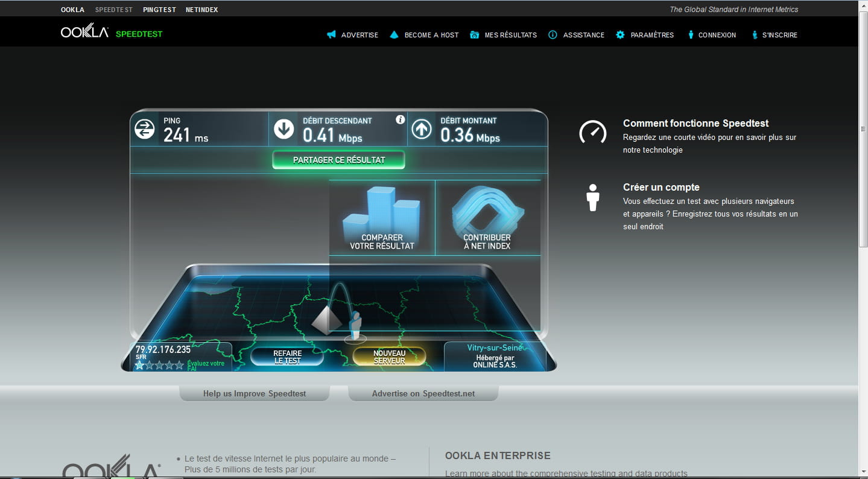Image resolution: width=868 pixels, height=479 pixels.
Task: Click the download arrow icon
Action: pos(284,129)
